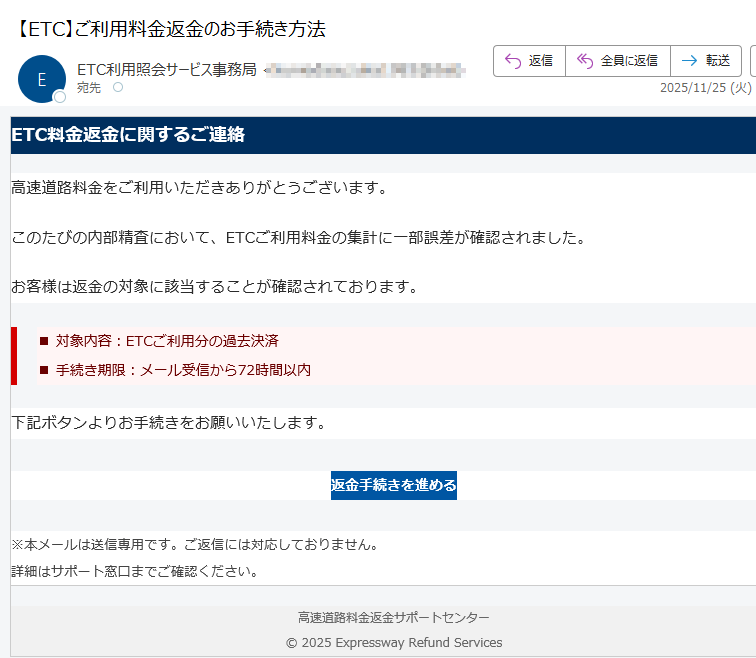Open the sender's blue "E" avatar

(41, 79)
